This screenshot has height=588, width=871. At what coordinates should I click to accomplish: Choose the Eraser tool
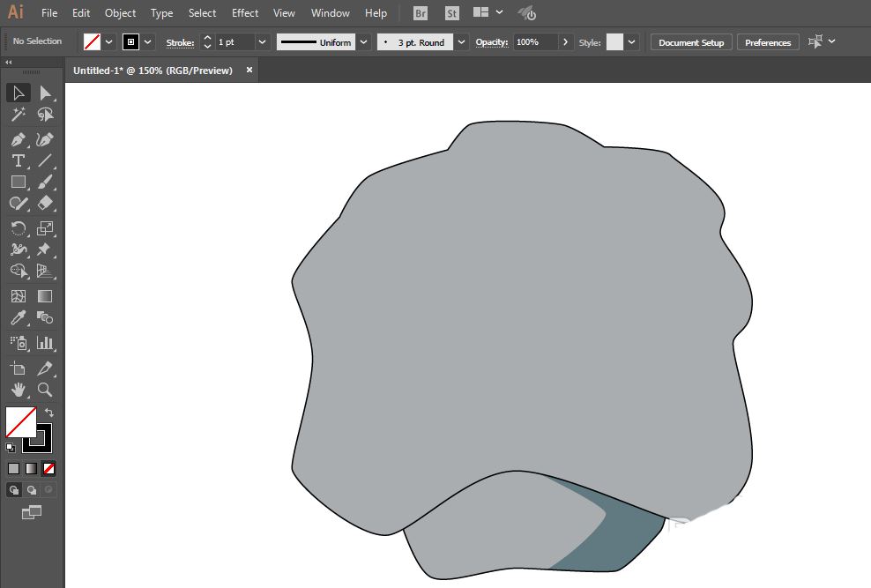point(45,203)
